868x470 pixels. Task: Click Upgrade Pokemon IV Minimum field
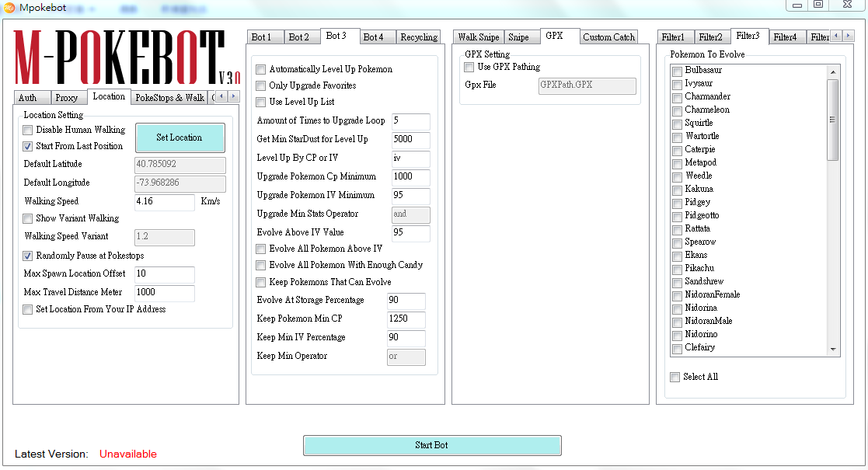[411, 196]
